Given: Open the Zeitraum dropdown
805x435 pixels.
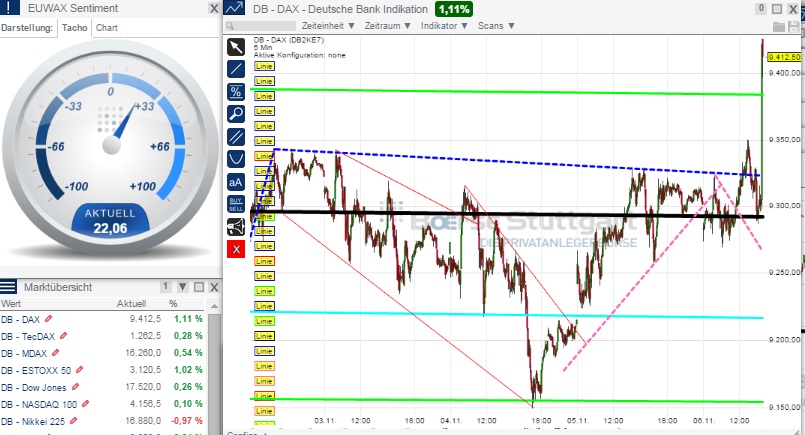Looking at the screenshot, I should click(x=388, y=26).
